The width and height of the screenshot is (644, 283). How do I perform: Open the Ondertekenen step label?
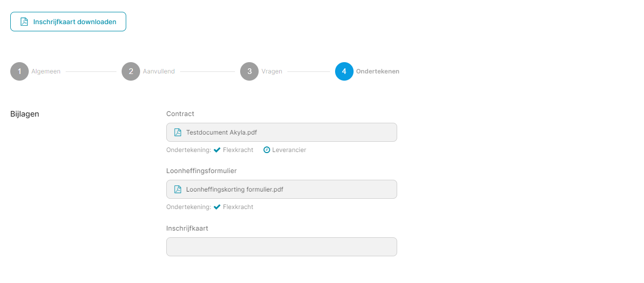pos(378,71)
